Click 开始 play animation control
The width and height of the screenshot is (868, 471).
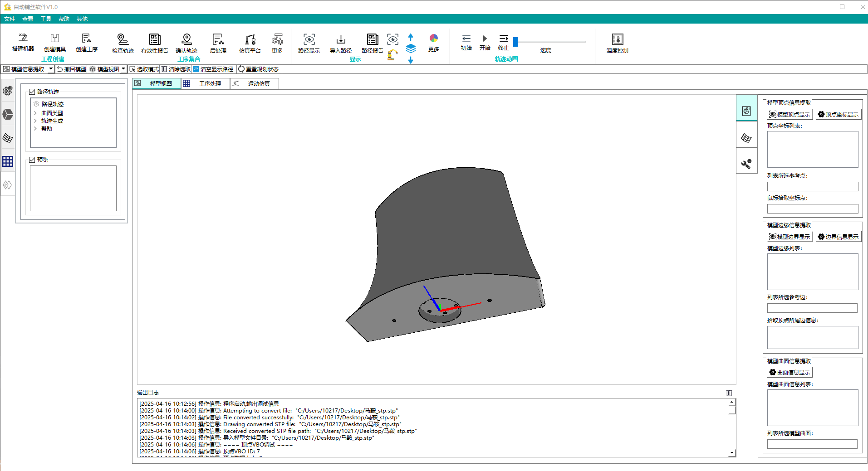pos(485,42)
